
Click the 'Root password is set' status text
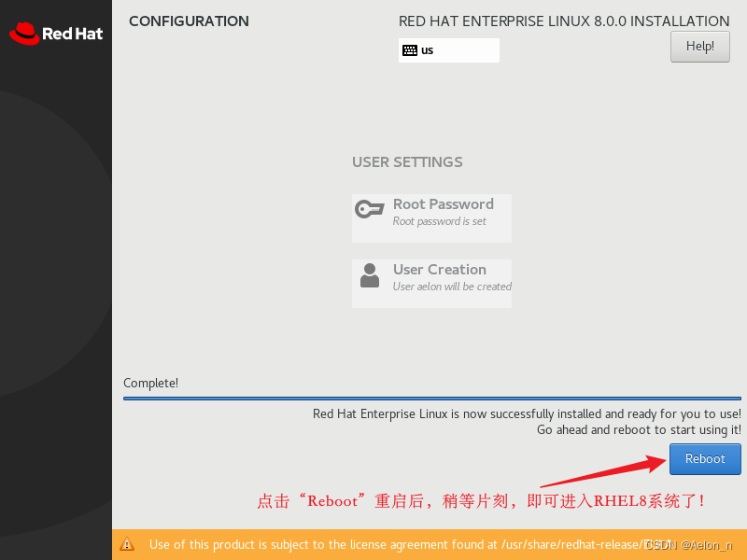439,221
